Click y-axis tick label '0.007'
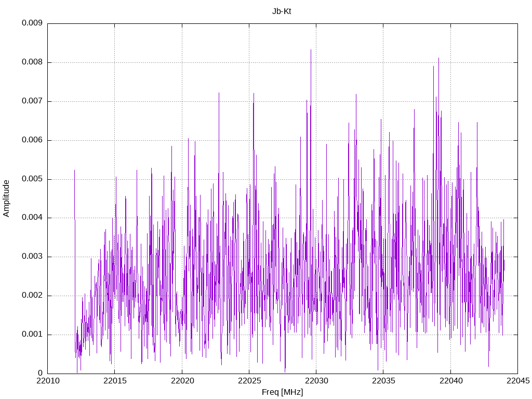This screenshot has width=532, height=399. click(x=32, y=101)
